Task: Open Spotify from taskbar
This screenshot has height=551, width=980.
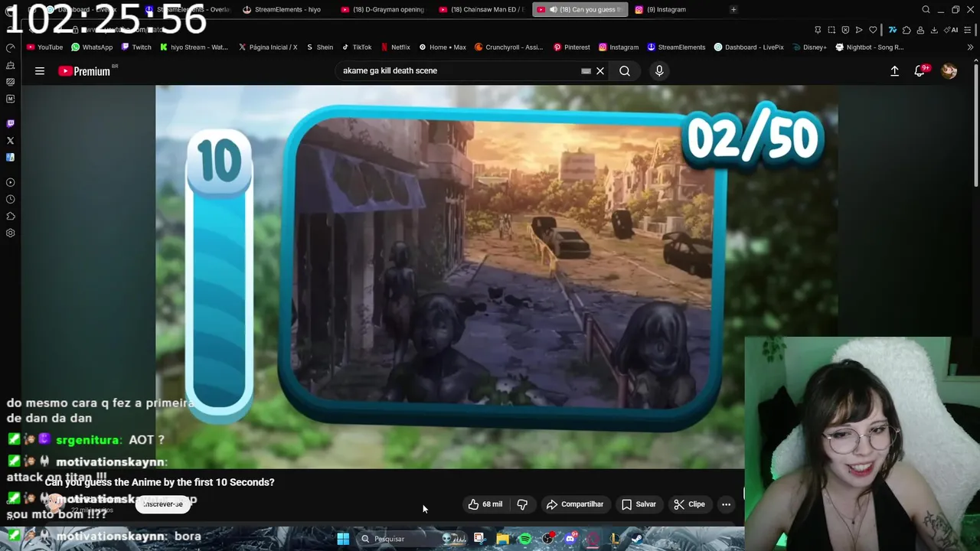Action: pyautogui.click(x=525, y=539)
